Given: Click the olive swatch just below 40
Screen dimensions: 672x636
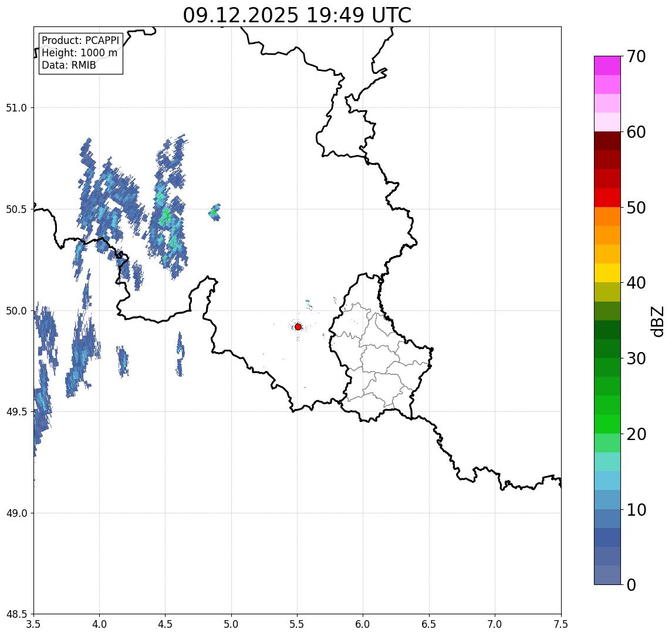Looking at the screenshot, I should (607, 292).
